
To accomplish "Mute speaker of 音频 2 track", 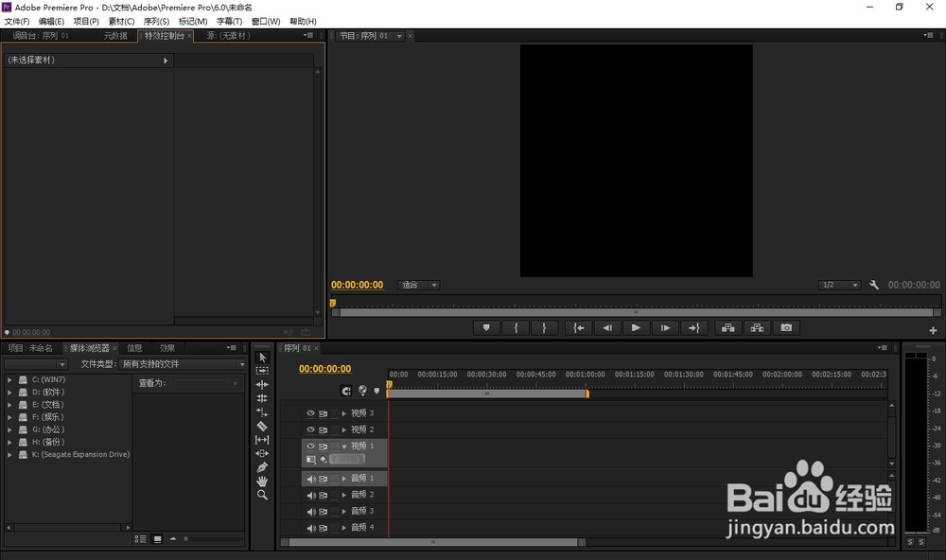I will pyautogui.click(x=310, y=495).
